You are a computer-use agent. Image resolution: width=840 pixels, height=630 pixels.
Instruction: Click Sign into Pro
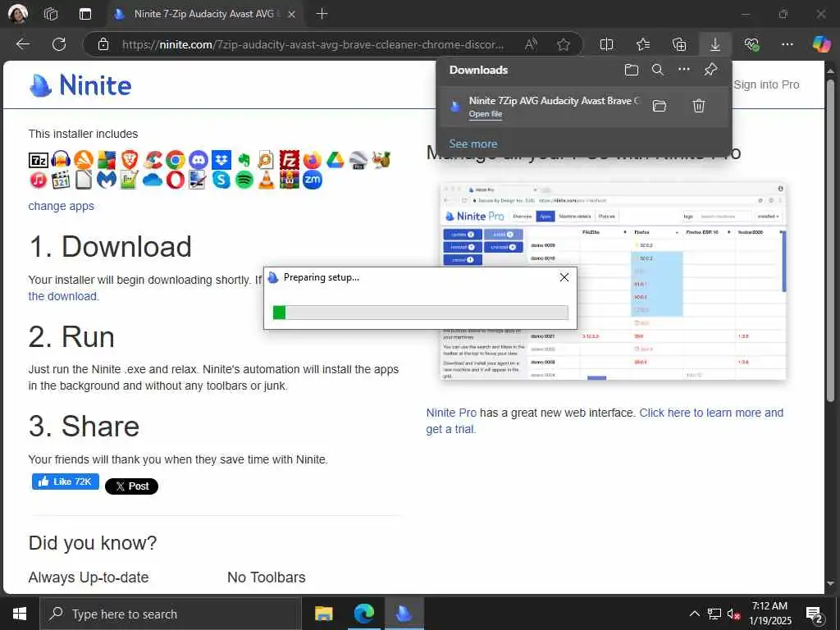coord(766,84)
